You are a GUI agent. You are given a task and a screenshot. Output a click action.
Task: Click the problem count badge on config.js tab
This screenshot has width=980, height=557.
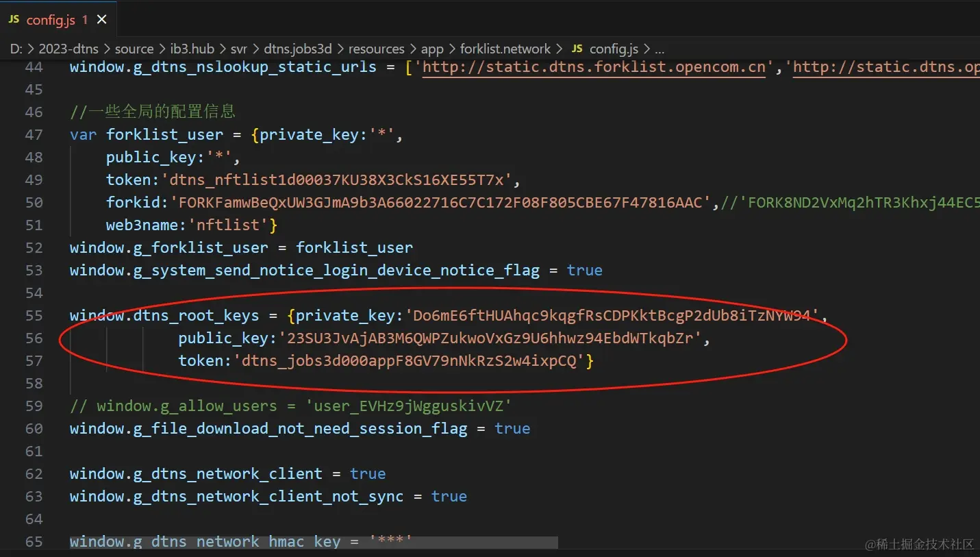(x=85, y=20)
